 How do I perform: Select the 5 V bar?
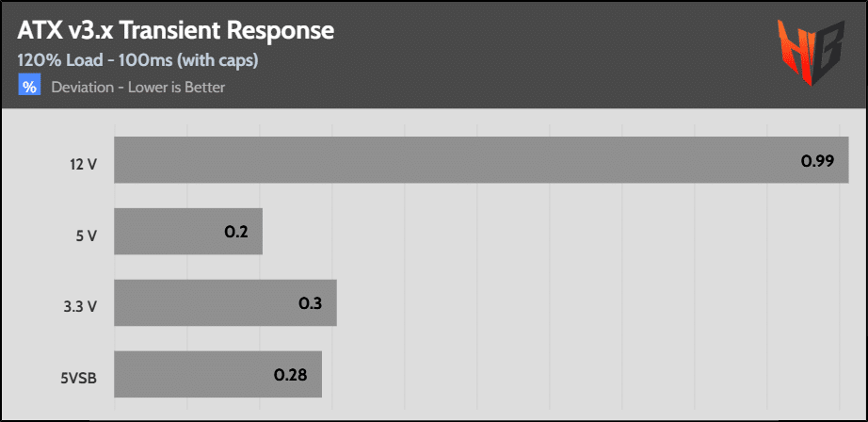tap(188, 232)
